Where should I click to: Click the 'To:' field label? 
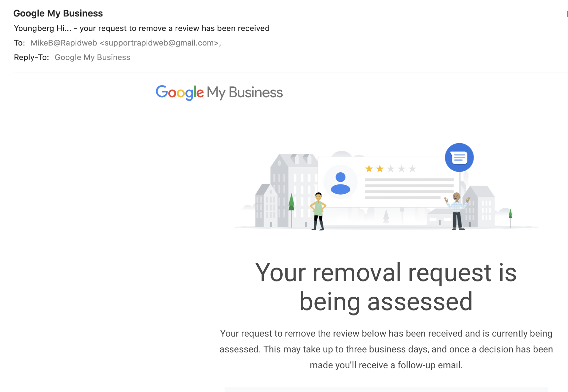pyautogui.click(x=19, y=43)
